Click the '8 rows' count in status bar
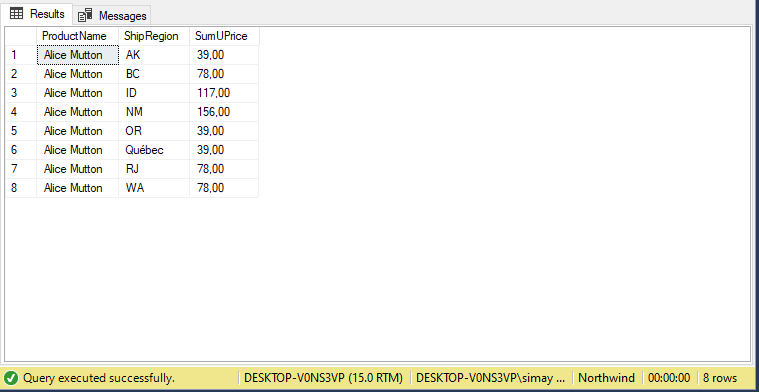759x392 pixels. point(720,378)
